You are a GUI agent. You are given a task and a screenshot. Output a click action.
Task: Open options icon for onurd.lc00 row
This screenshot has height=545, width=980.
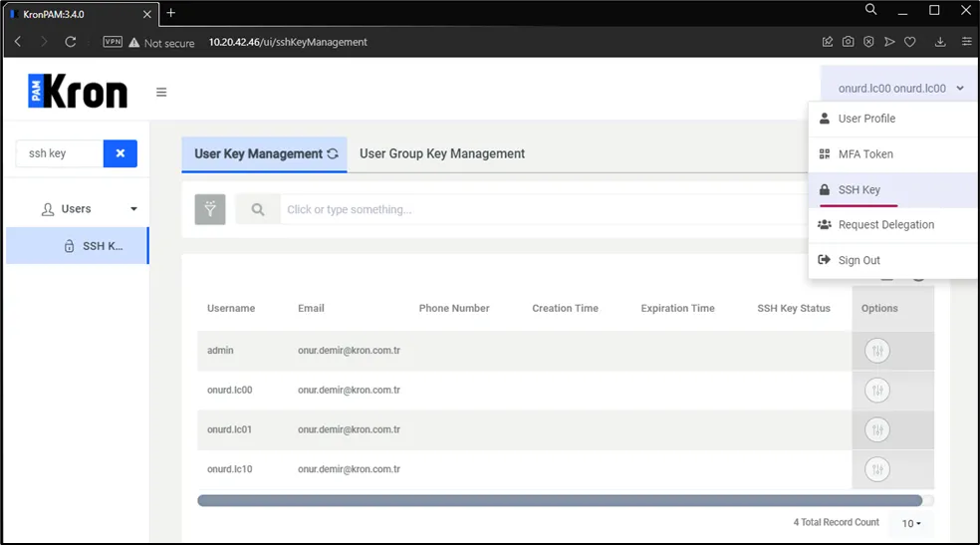877,391
